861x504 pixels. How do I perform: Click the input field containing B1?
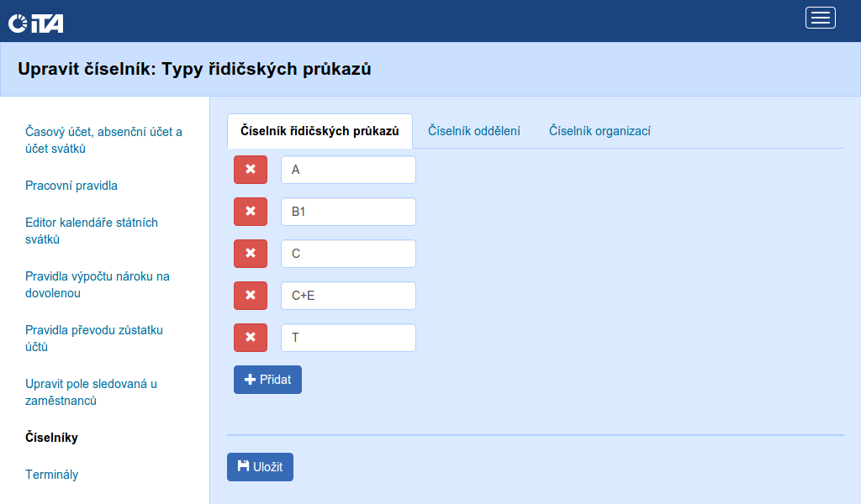pos(348,212)
